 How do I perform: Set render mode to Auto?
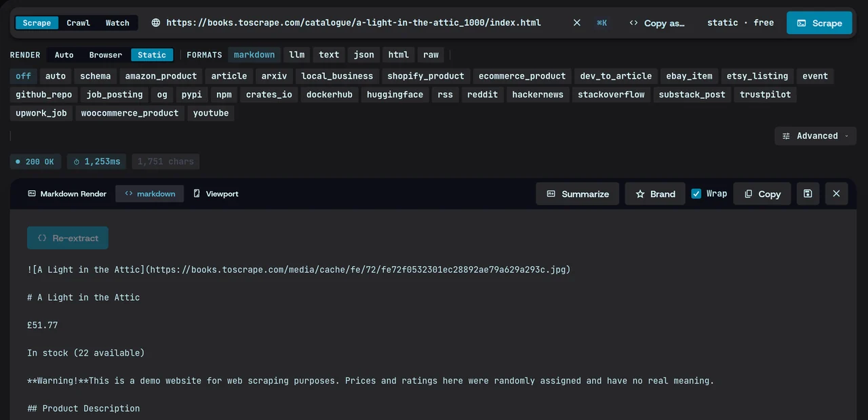(64, 55)
